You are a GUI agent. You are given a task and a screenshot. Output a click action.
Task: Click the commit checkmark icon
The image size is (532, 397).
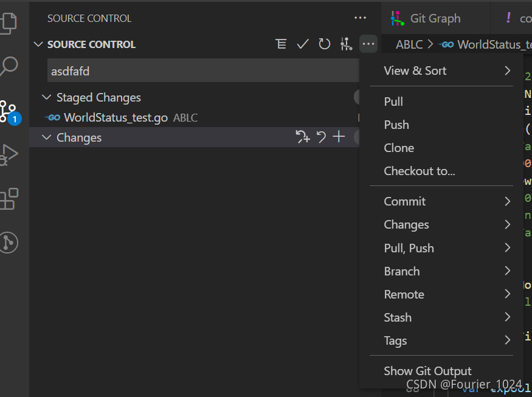303,44
